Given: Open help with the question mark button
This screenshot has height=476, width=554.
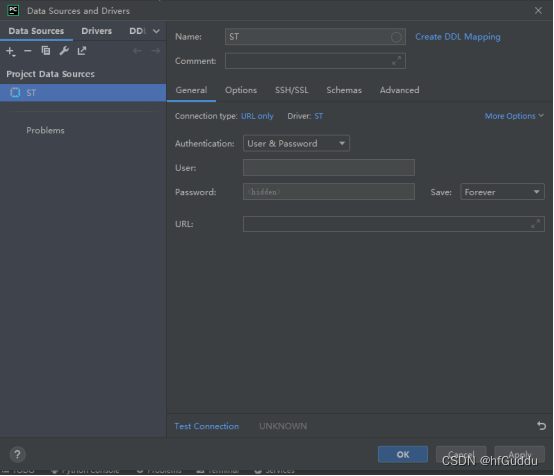Looking at the screenshot, I should pyautogui.click(x=17, y=454).
